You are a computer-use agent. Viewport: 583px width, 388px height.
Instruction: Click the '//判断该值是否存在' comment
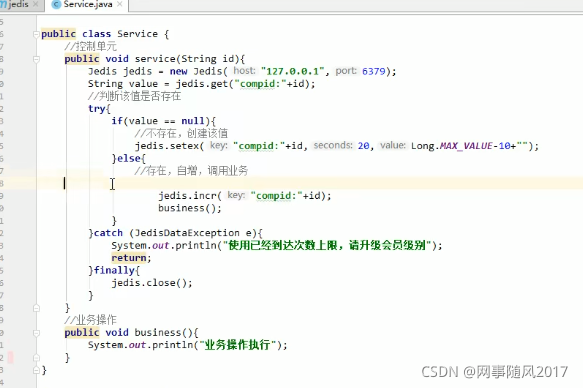click(134, 96)
